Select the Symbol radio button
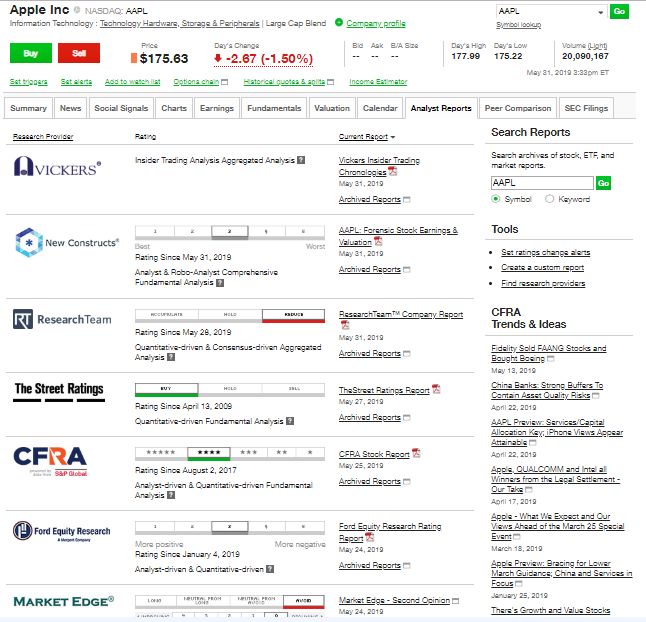The height and width of the screenshot is (622, 646). click(x=496, y=199)
